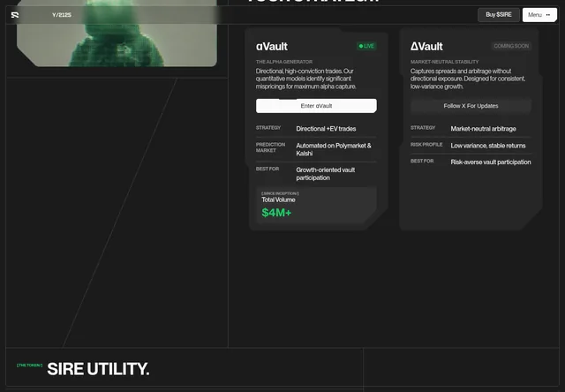Open the Menu button
565x392 pixels.
tap(539, 15)
